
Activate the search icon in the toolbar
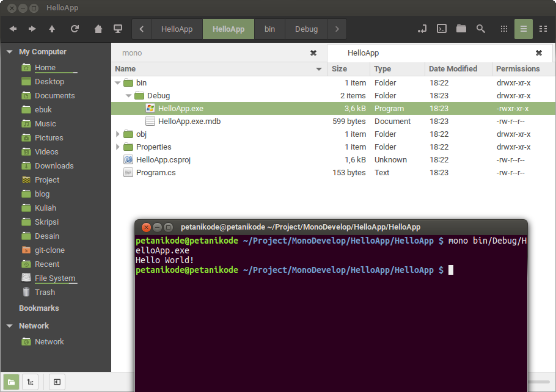[x=480, y=29]
